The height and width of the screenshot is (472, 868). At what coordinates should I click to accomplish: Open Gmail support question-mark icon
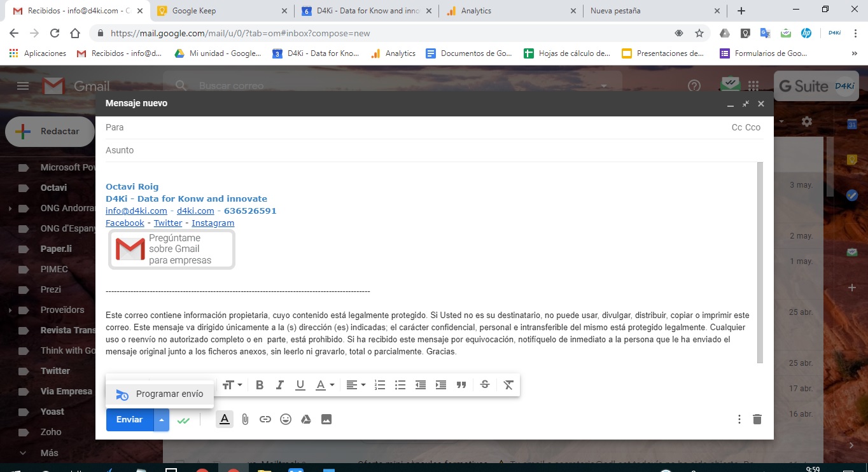[694, 86]
